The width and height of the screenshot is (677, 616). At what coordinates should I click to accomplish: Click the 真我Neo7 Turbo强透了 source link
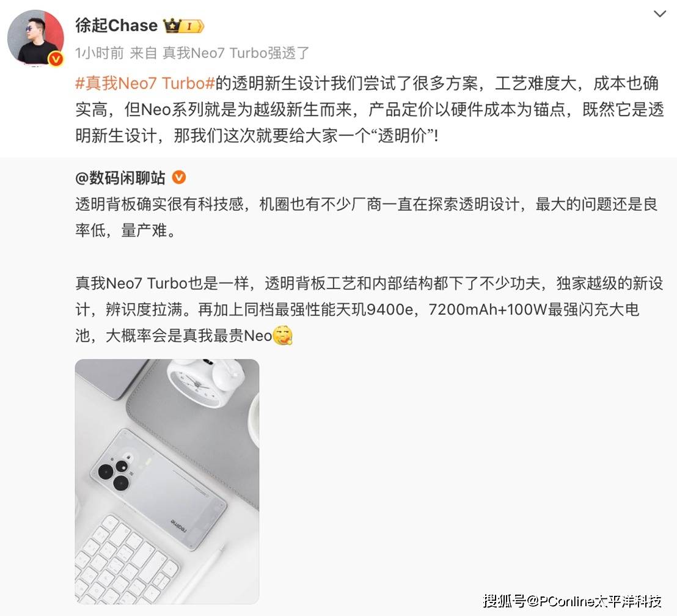pos(236,53)
